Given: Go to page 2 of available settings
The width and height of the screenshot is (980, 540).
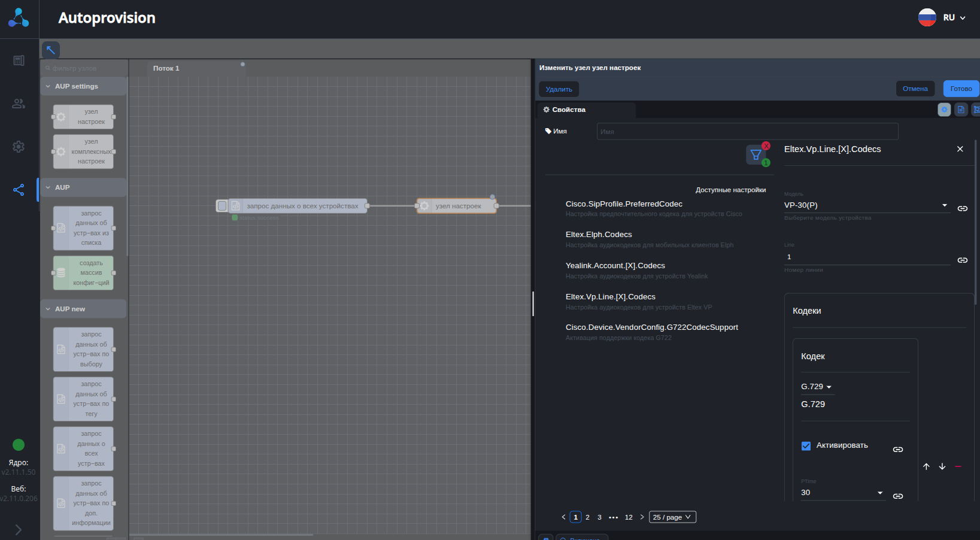Looking at the screenshot, I should click(587, 517).
